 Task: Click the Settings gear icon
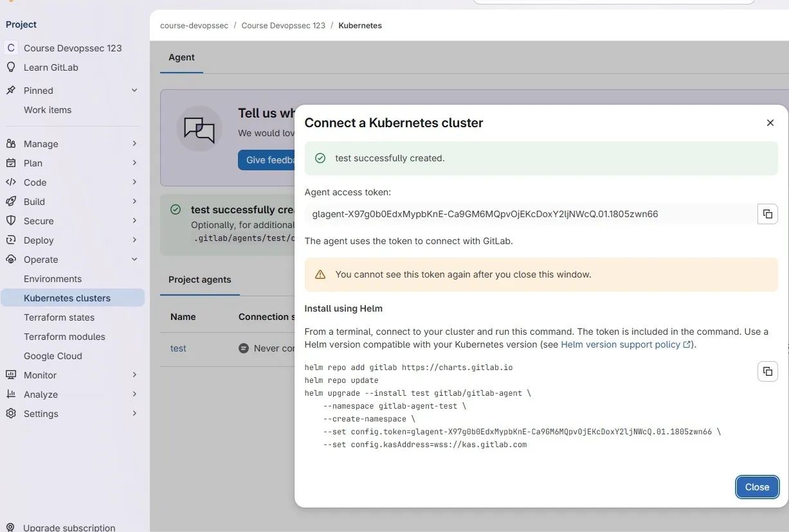(11, 413)
